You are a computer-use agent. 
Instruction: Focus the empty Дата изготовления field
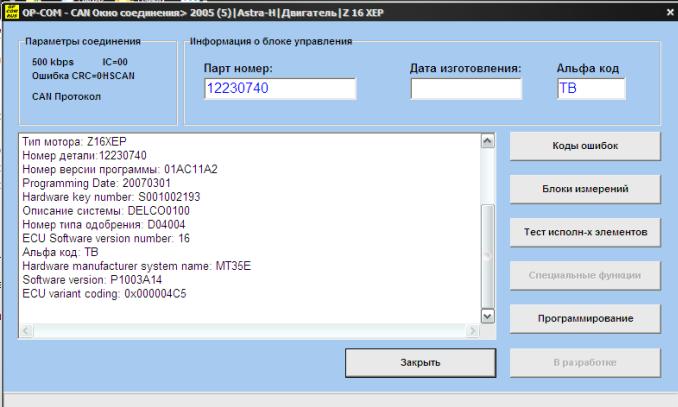click(x=466, y=90)
